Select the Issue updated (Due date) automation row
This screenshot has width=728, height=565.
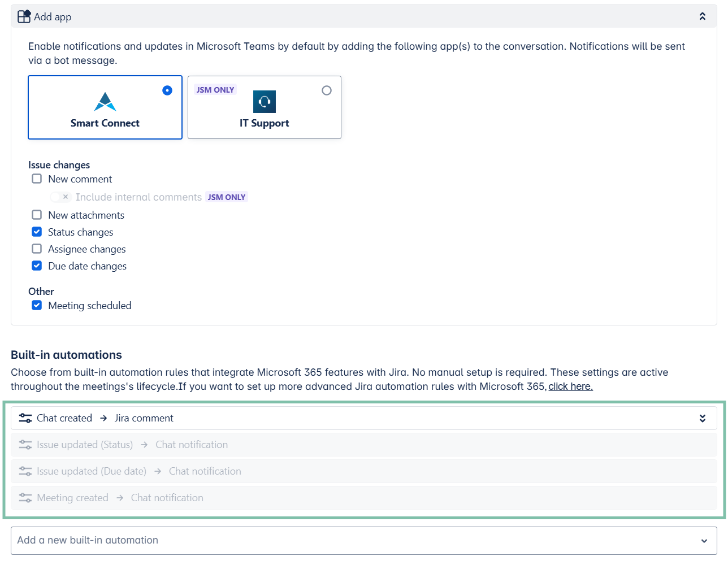pos(364,471)
